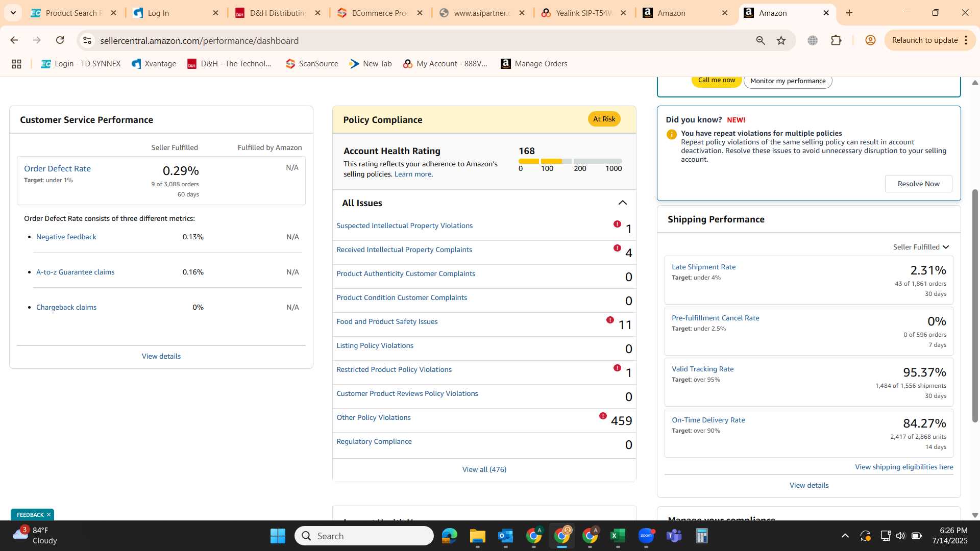This screenshot has height=551, width=980.
Task: Switch to Yealink SIP-T54W tab
Action: pyautogui.click(x=584, y=13)
